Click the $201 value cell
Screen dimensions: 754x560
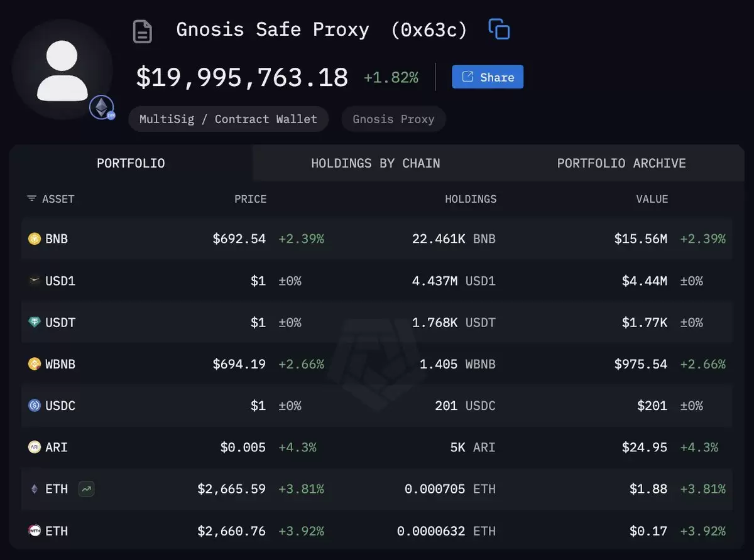coord(652,406)
